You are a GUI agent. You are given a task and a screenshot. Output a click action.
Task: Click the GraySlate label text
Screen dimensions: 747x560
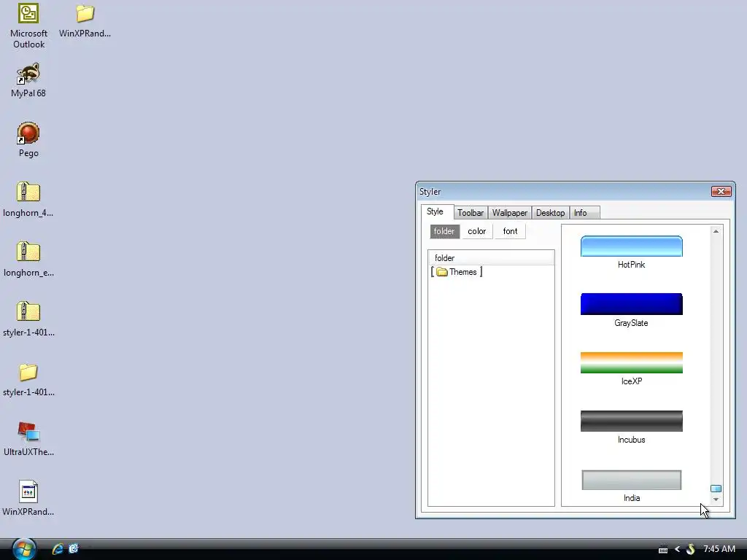631,323
